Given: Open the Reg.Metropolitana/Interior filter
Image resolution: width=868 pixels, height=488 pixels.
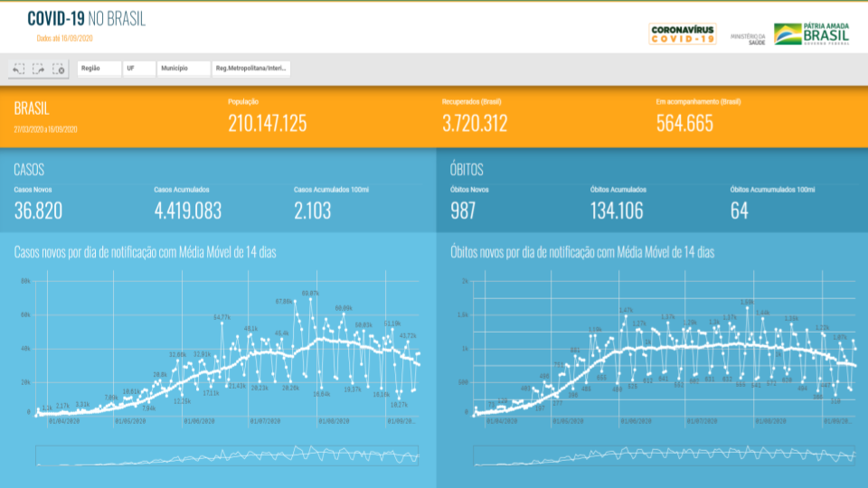Looking at the screenshot, I should pos(250,69).
